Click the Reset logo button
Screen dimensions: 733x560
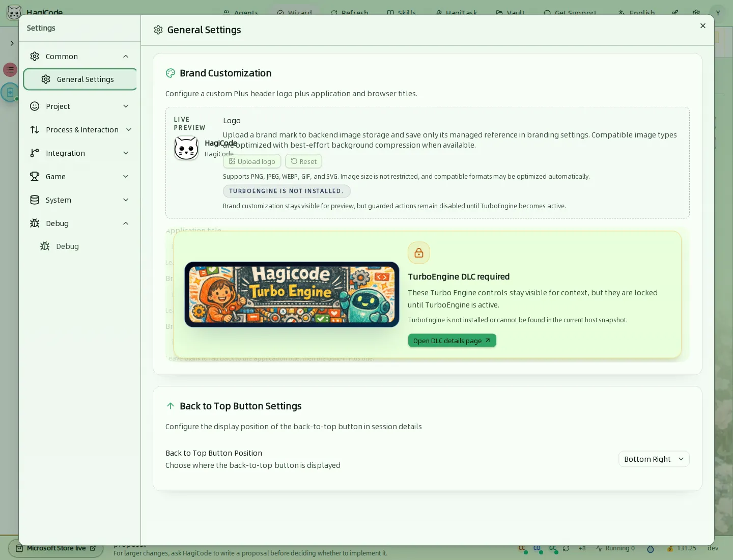coord(303,161)
